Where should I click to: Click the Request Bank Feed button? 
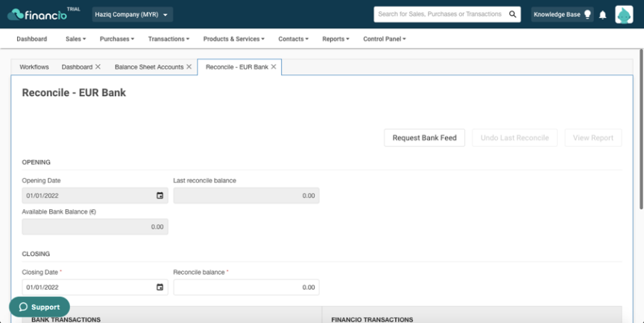point(424,138)
